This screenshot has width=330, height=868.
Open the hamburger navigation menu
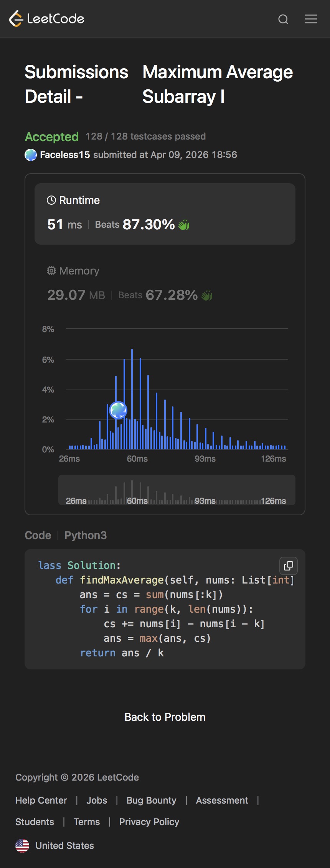tap(311, 19)
